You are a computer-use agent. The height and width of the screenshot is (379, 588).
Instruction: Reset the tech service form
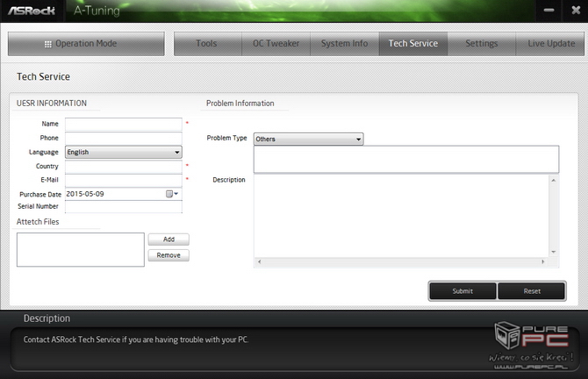(x=532, y=291)
